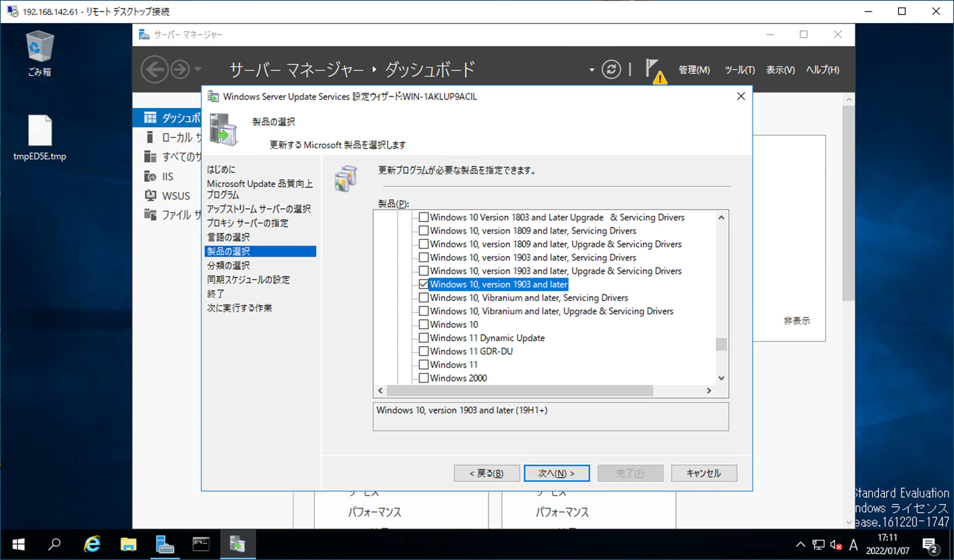The height and width of the screenshot is (560, 954).
Task: Click the product list right scroll arrow
Action: (x=709, y=391)
